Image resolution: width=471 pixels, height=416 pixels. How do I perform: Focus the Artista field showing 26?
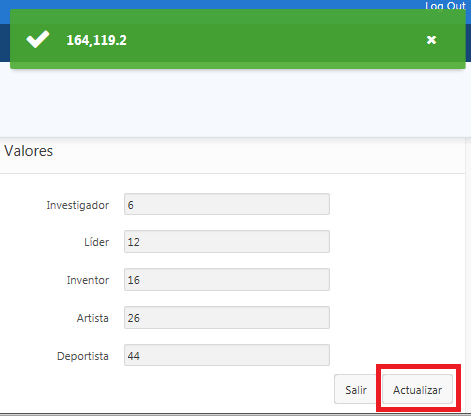(227, 318)
